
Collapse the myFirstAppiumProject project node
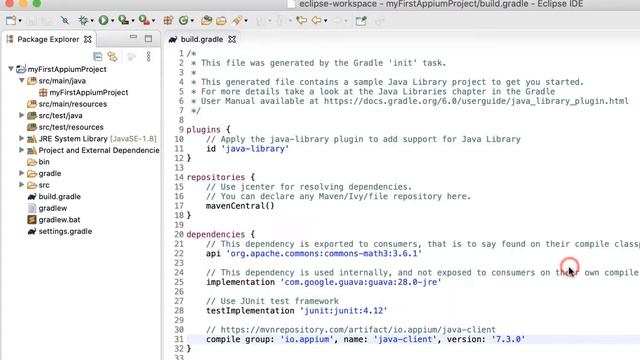(11, 69)
